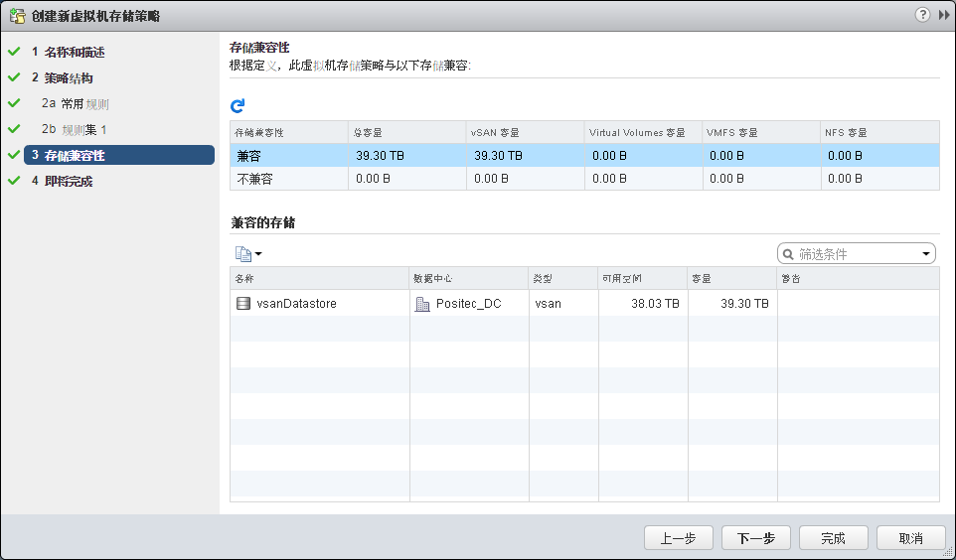Click the 上一步 back button
The image size is (956, 560).
679,538
